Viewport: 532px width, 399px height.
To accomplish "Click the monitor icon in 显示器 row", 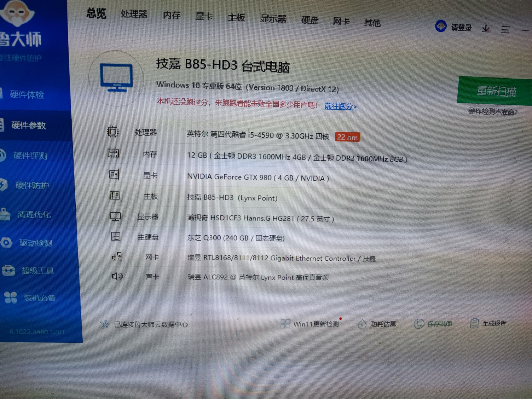I will point(115,216).
